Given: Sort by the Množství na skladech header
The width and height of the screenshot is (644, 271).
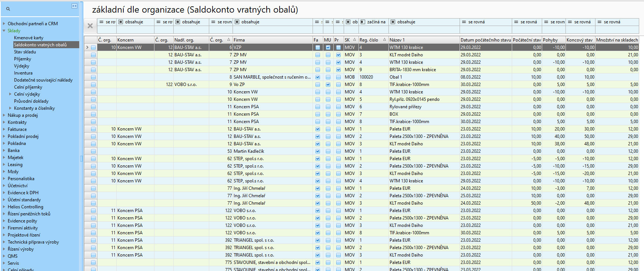Looking at the screenshot, I should point(617,40).
